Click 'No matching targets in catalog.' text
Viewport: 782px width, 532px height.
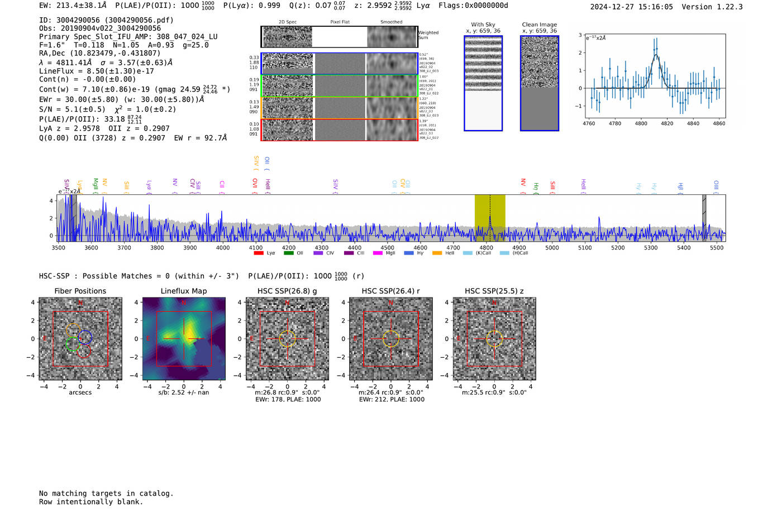106,493
